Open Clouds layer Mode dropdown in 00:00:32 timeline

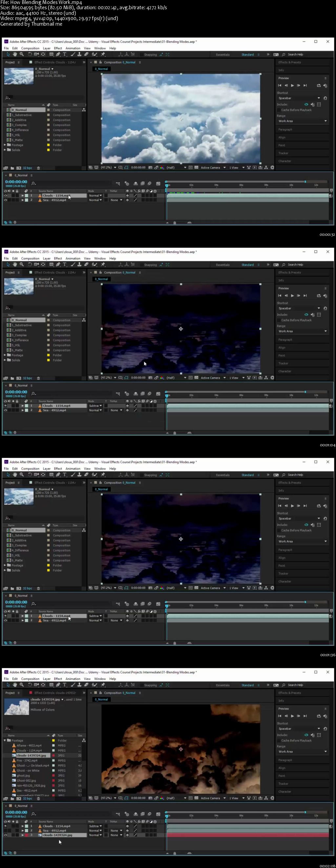95,195
